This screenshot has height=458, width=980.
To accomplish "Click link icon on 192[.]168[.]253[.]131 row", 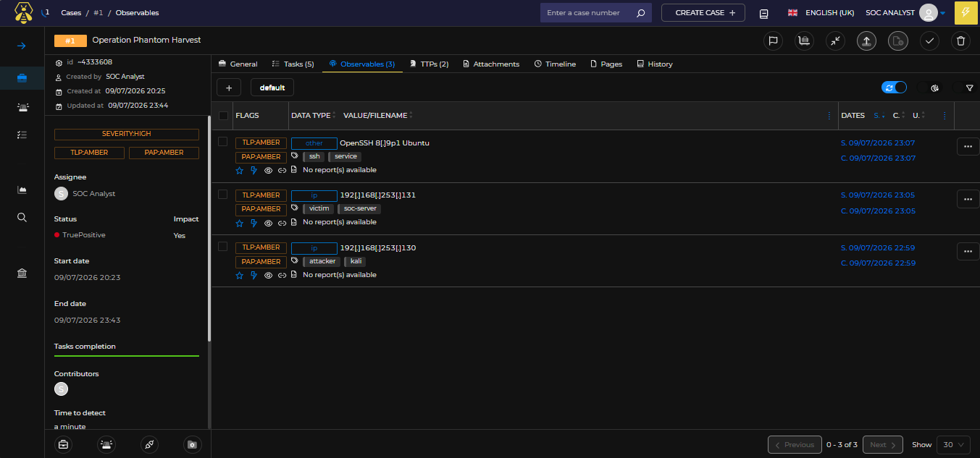I will click(282, 222).
